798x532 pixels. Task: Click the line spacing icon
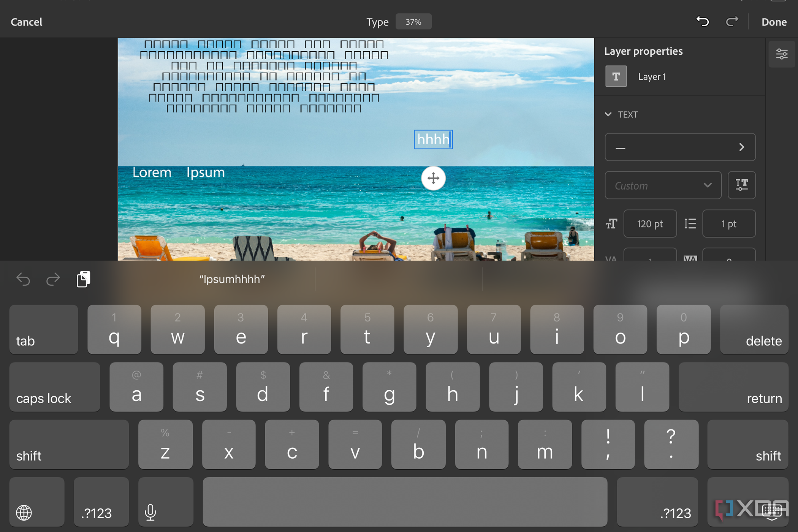tap(690, 223)
